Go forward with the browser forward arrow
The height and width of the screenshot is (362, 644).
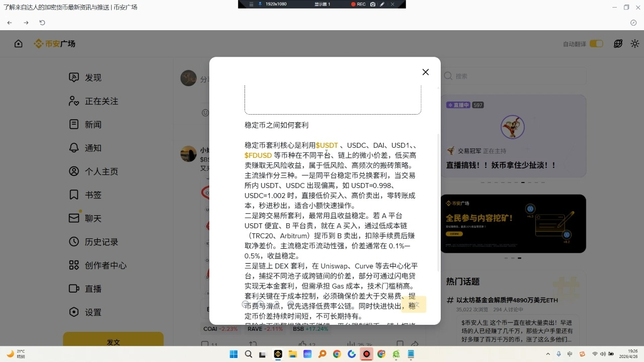[x=26, y=23]
